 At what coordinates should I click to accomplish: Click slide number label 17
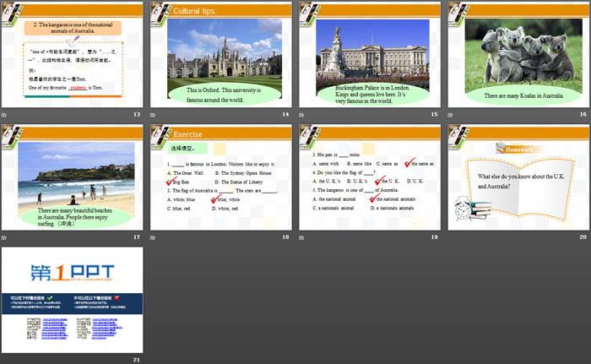pyautogui.click(x=137, y=236)
